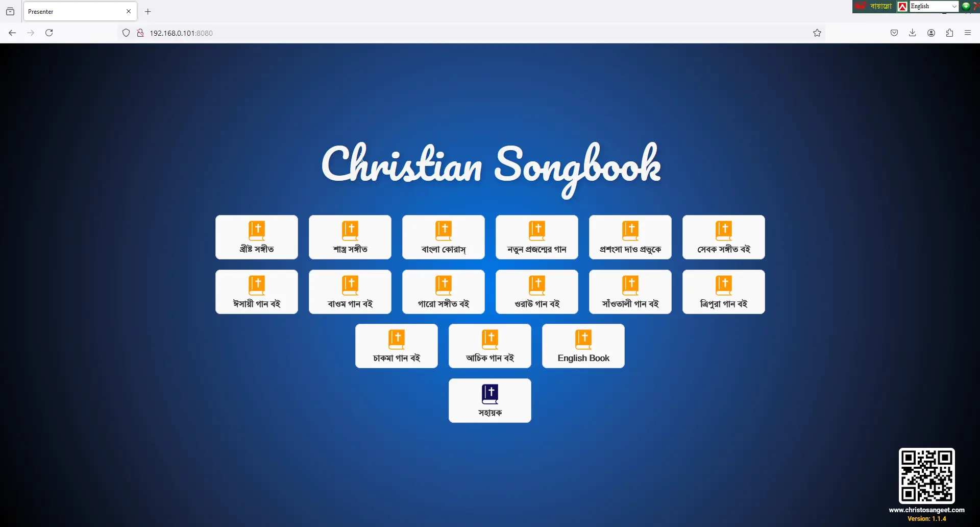Image resolution: width=980 pixels, height=527 pixels.
Task: Click the green download icon in top bar
Action: (966, 6)
